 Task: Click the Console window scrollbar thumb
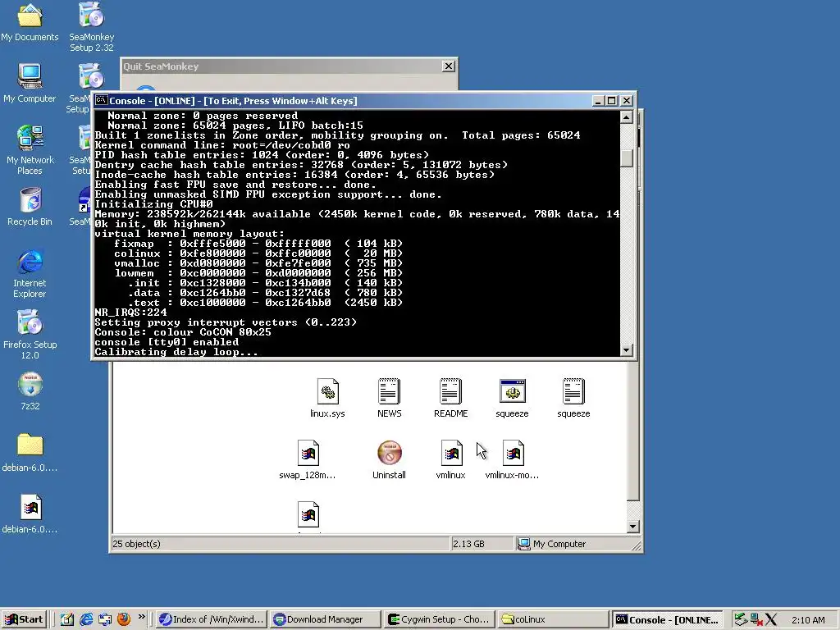tap(626, 158)
